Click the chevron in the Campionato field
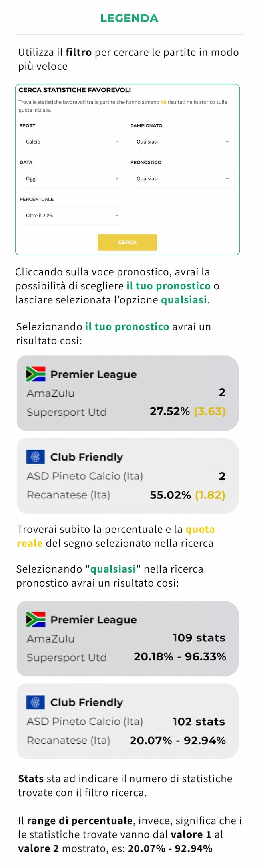The height and width of the screenshot is (868, 259). (x=227, y=142)
